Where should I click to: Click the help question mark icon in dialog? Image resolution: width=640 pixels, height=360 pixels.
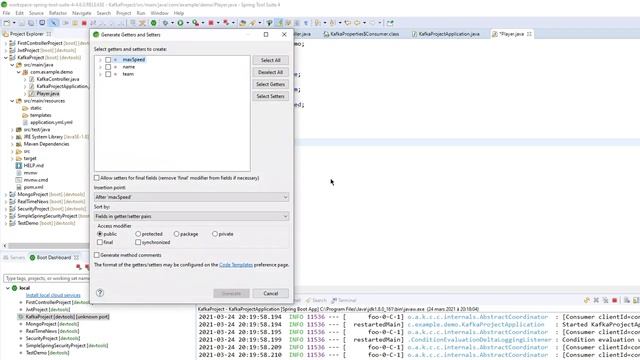pos(100,293)
